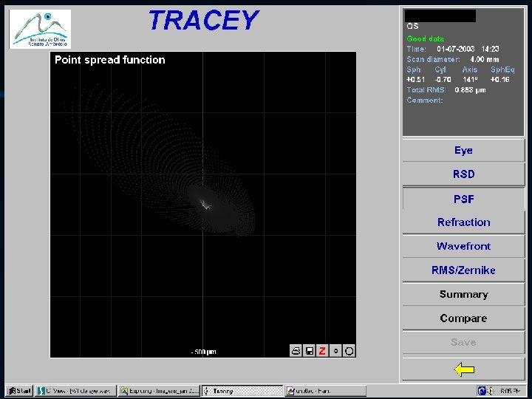This screenshot has height=399, width=532.
Task: Switch to the Exploring taskbar window
Action: pyautogui.click(x=159, y=391)
